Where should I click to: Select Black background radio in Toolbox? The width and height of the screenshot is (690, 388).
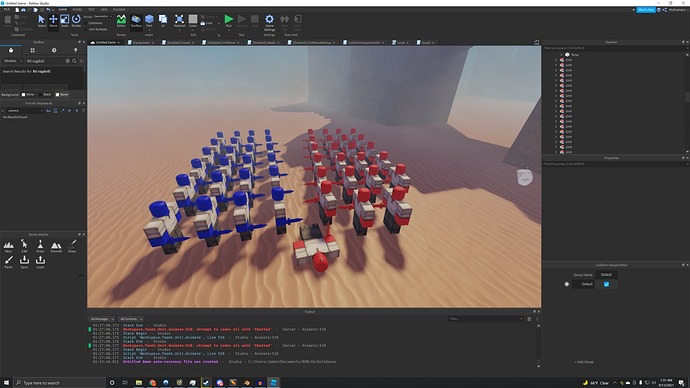point(40,95)
